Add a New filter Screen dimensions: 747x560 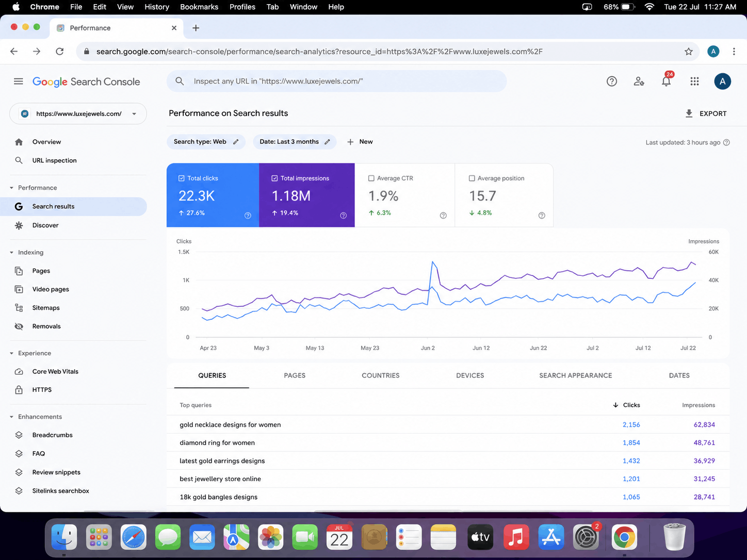pos(360,142)
